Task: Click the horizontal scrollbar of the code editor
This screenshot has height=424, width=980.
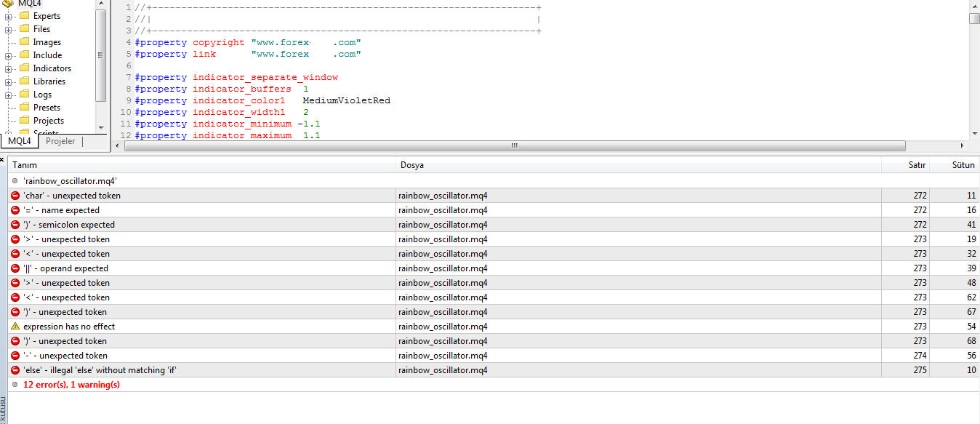Action: [x=515, y=145]
